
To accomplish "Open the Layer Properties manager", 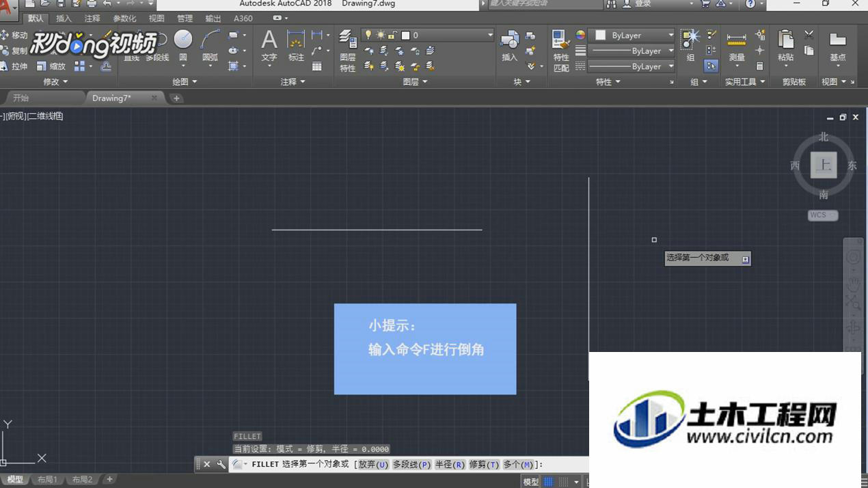I will click(348, 51).
